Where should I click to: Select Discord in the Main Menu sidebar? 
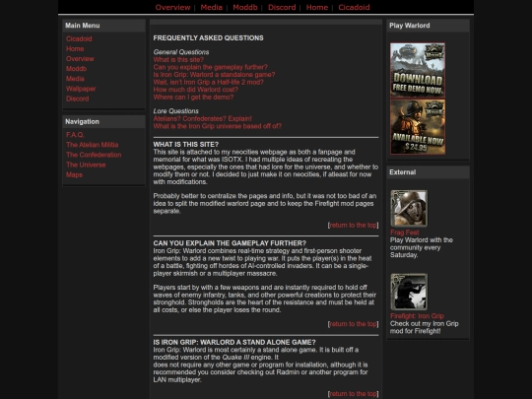pos(78,99)
